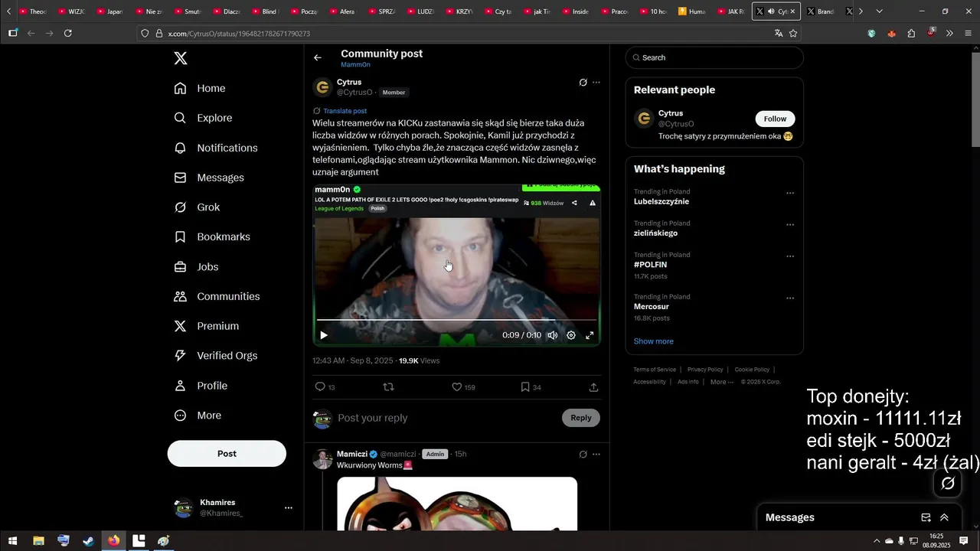This screenshot has height=551, width=980.
Task: Open Steam from taskbar
Action: [88, 540]
